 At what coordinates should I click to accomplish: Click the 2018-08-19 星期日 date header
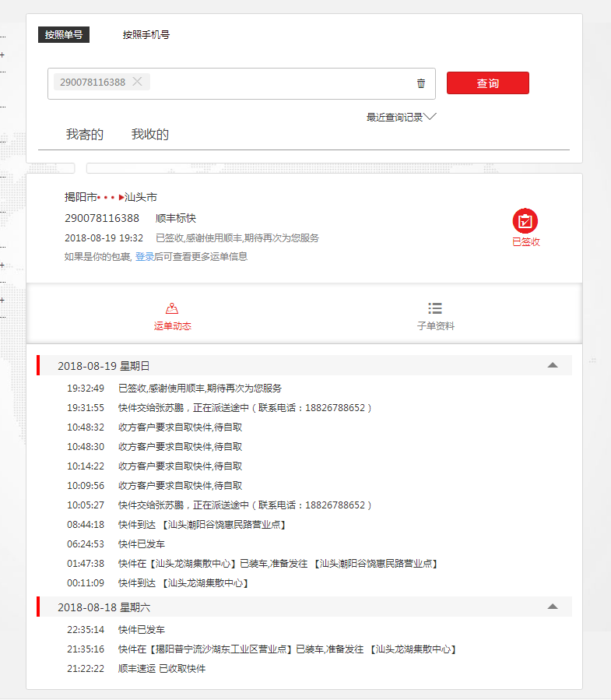tap(304, 366)
